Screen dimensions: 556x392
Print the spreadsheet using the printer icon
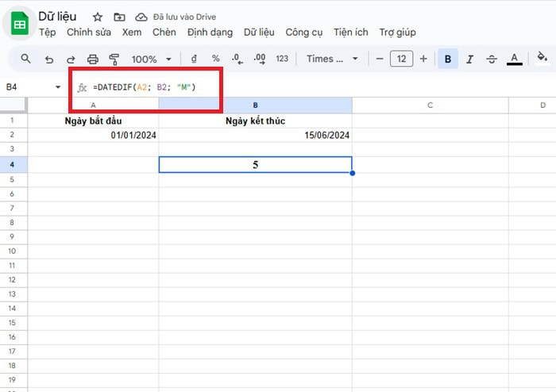pos(92,59)
